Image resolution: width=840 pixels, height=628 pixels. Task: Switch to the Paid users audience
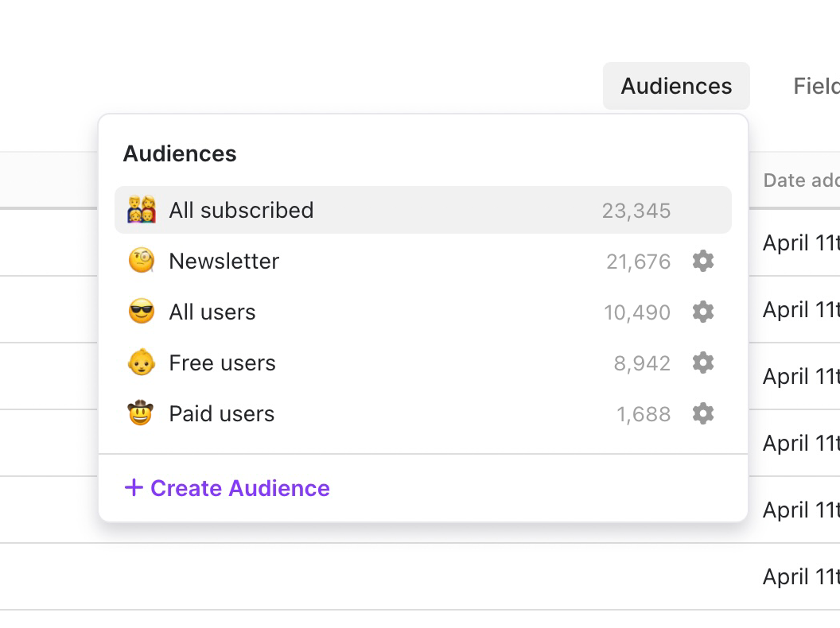point(221,413)
